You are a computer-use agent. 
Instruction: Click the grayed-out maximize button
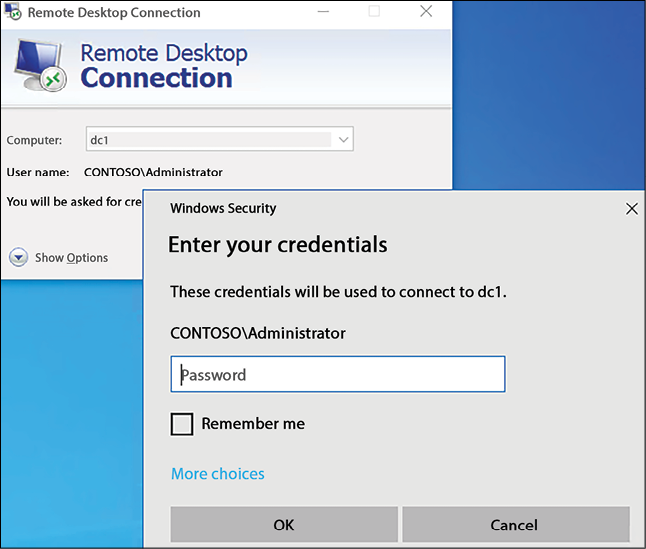coord(374,11)
